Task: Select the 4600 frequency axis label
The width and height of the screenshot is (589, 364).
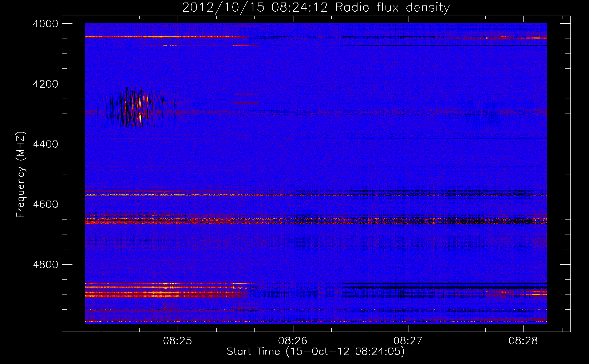Action: [46, 204]
